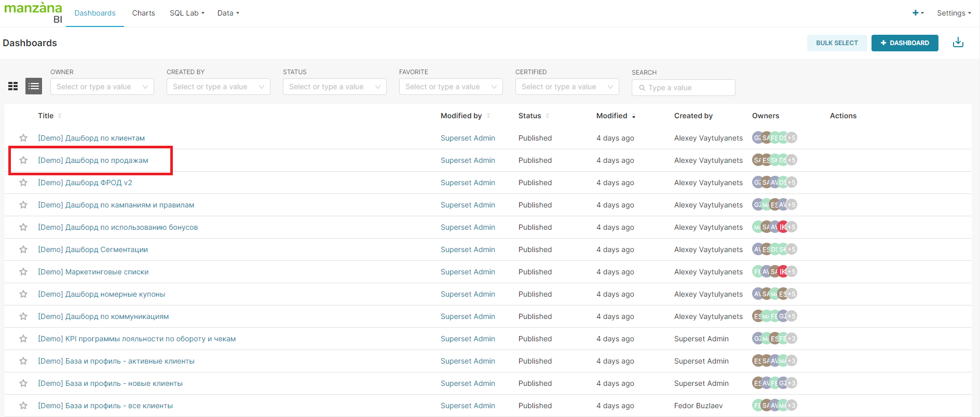This screenshot has height=417, width=980.
Task: Go to the Charts tab
Action: tap(143, 13)
